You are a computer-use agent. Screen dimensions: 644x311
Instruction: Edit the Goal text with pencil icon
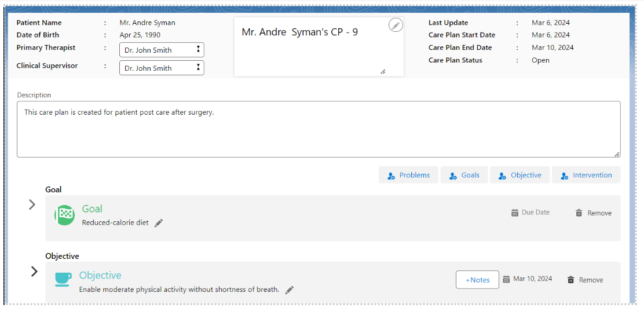point(159,223)
